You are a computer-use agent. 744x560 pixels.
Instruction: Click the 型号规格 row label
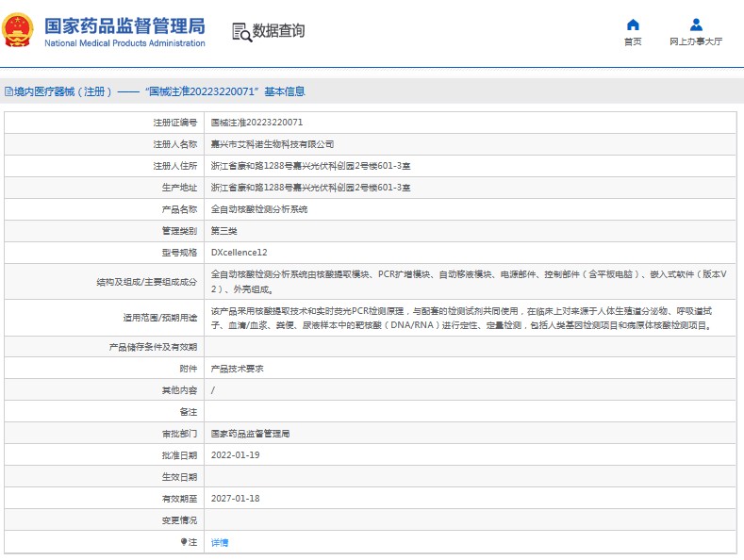pos(179,253)
